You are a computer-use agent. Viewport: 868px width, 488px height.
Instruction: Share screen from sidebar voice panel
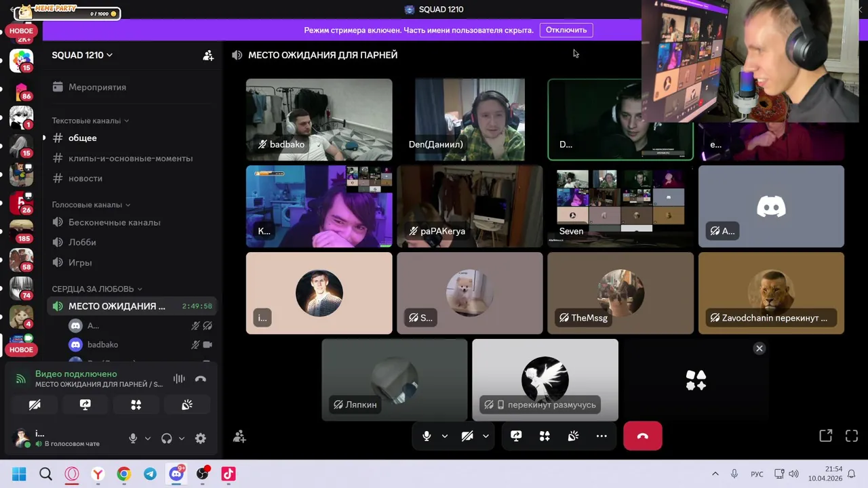[85, 405]
